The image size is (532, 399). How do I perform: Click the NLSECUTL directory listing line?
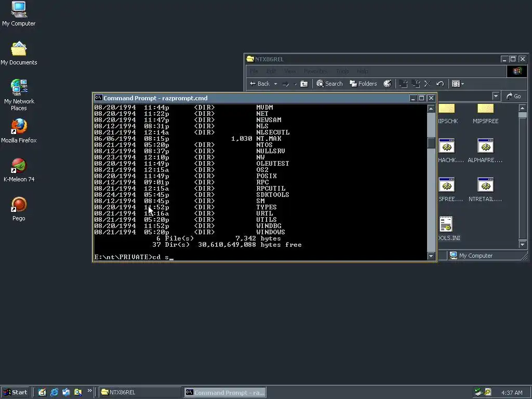(x=192, y=132)
